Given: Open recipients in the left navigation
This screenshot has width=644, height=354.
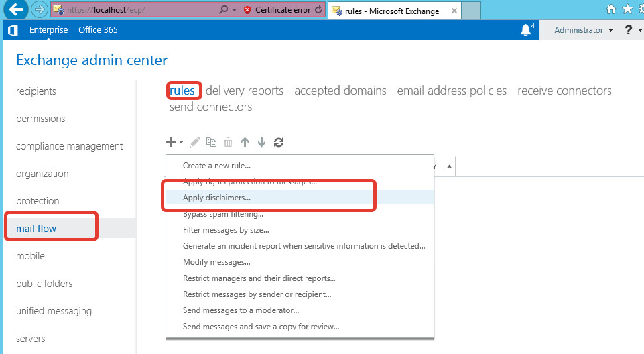Looking at the screenshot, I should point(36,91).
